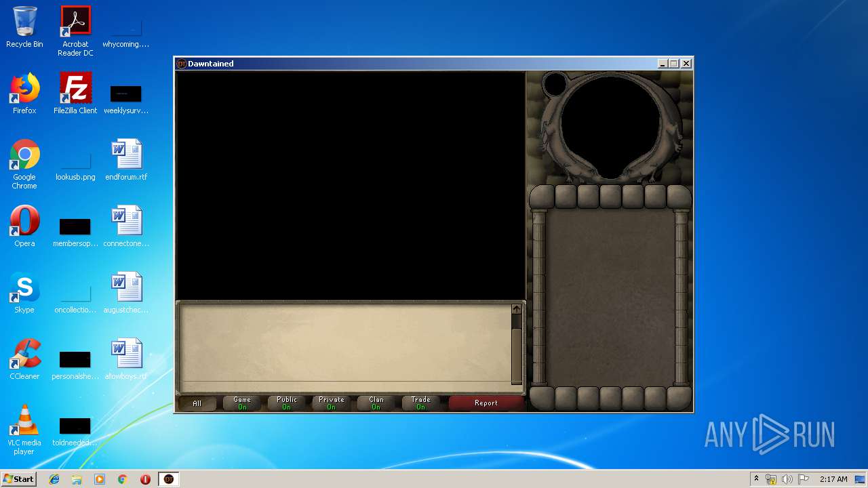Click the red Report button
This screenshot has width=868, height=488.
(486, 403)
